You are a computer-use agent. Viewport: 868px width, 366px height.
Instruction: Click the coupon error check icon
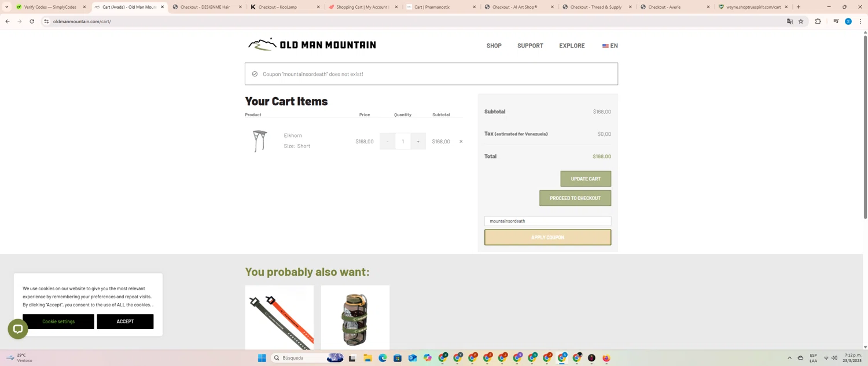tap(255, 74)
